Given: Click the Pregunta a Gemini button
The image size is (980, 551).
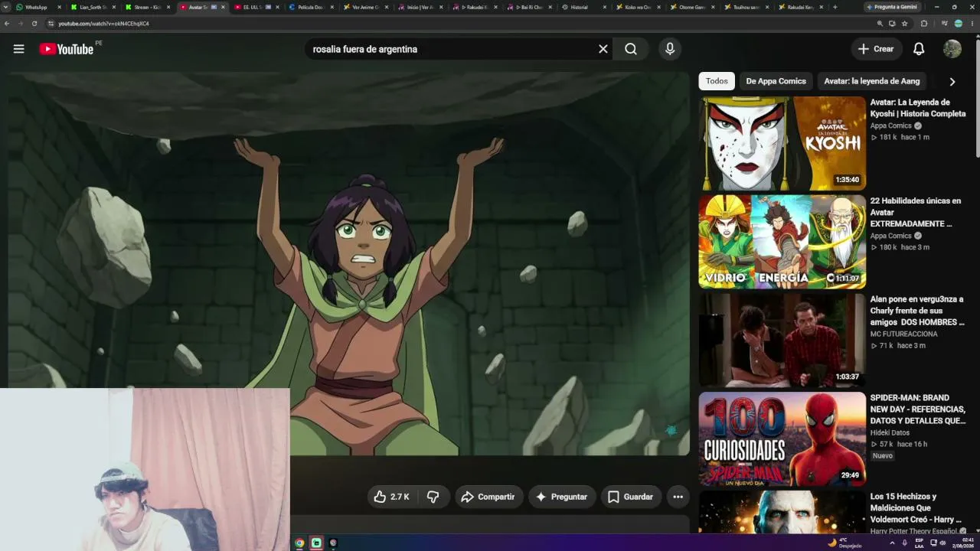Looking at the screenshot, I should point(891,7).
